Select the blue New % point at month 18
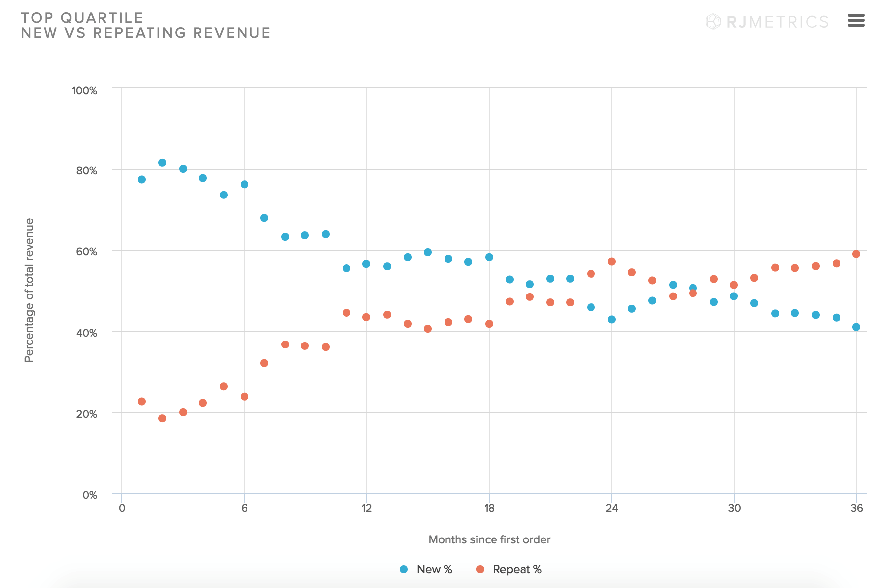 click(x=489, y=257)
